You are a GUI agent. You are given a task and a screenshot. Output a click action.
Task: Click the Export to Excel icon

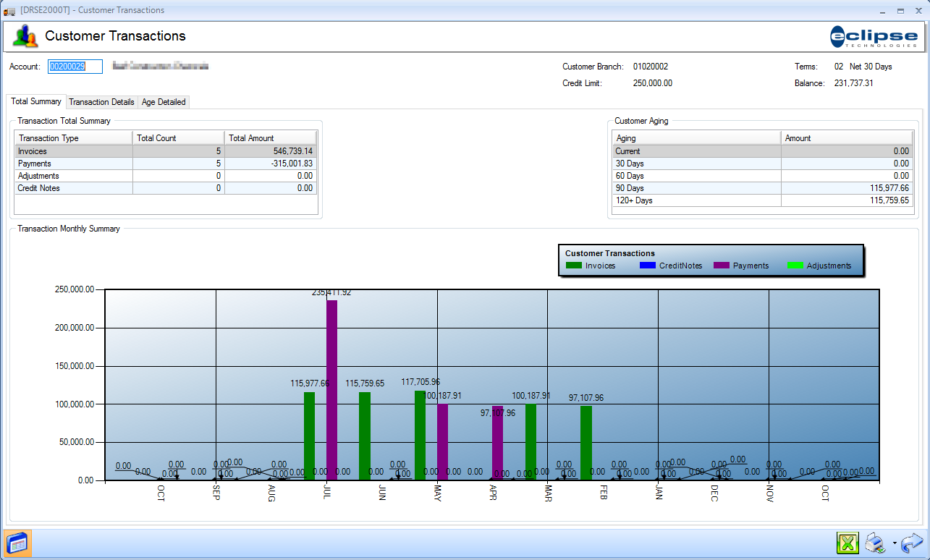[847, 543]
